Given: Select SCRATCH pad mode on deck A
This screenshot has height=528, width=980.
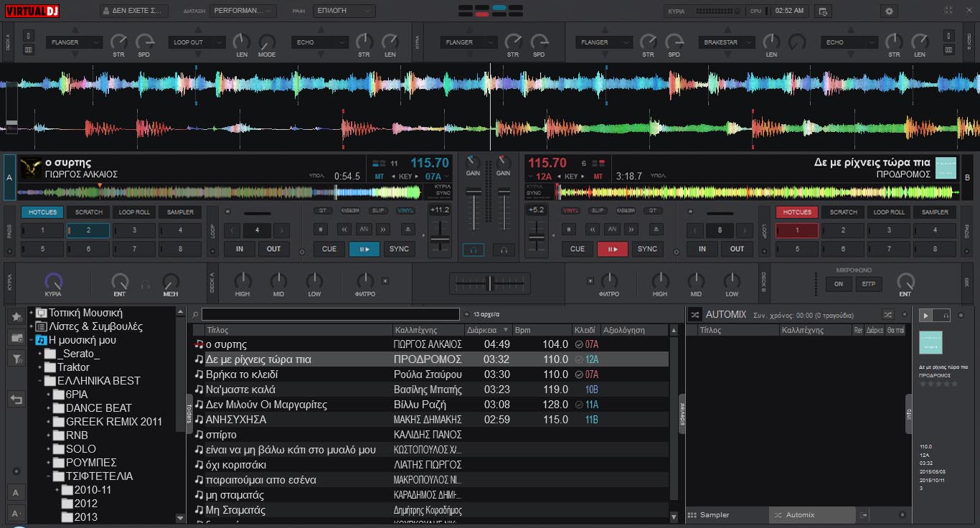Looking at the screenshot, I should (x=89, y=212).
